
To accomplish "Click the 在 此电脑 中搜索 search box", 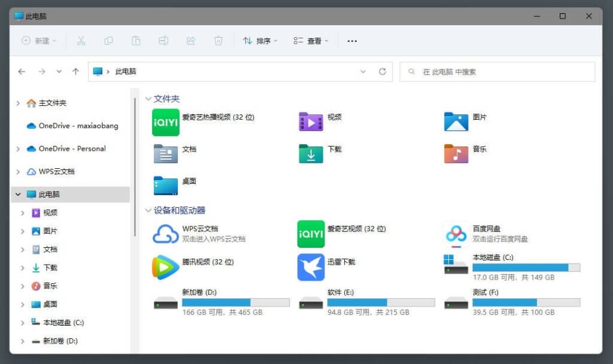I will point(497,72).
